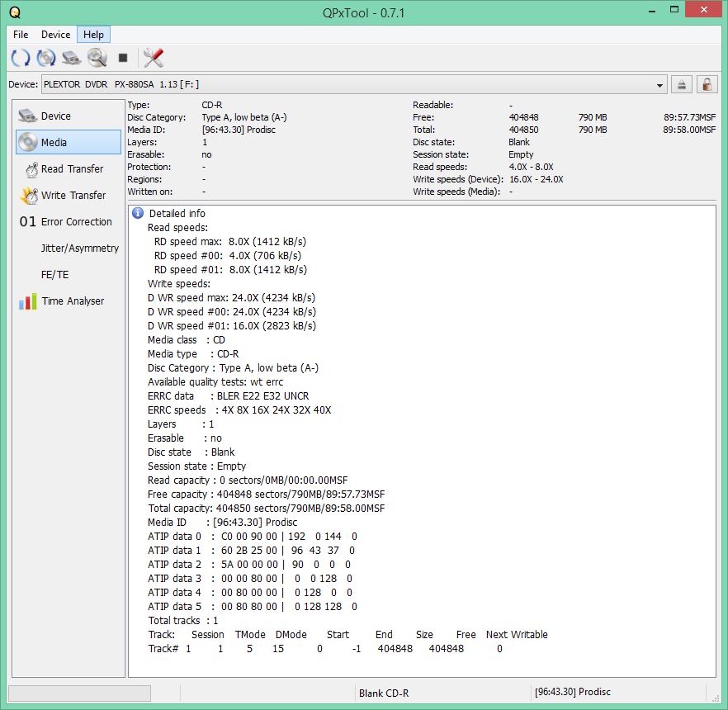Click 'Session state : Empty' detail line

point(196,466)
